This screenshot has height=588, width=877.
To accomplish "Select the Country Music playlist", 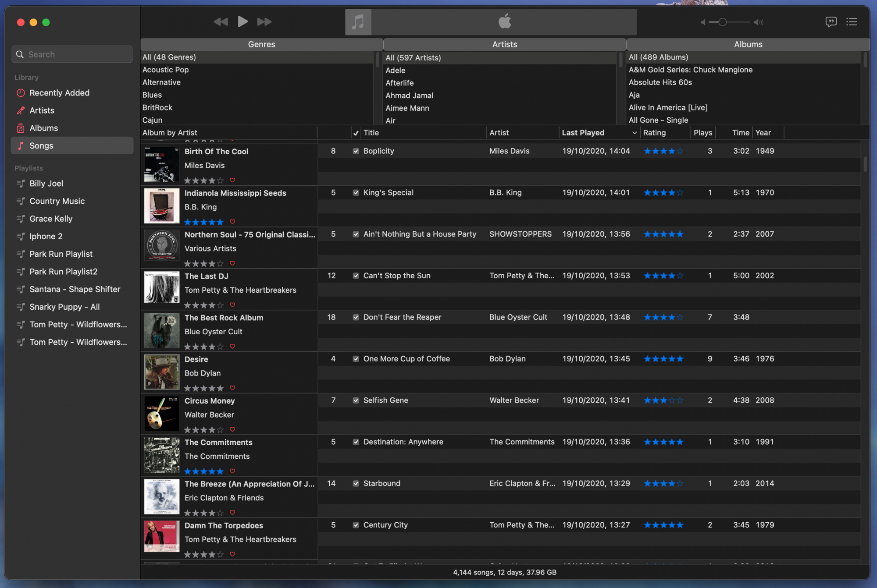I will point(57,201).
